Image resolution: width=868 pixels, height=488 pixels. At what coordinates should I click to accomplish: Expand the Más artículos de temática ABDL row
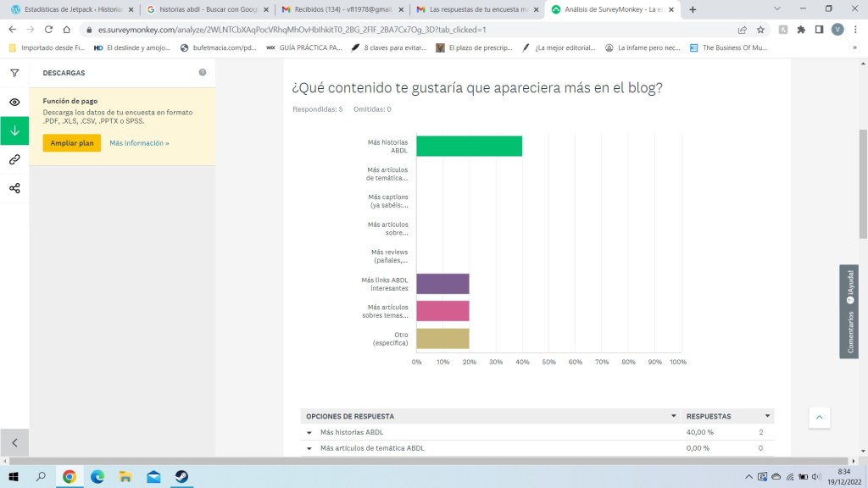309,448
